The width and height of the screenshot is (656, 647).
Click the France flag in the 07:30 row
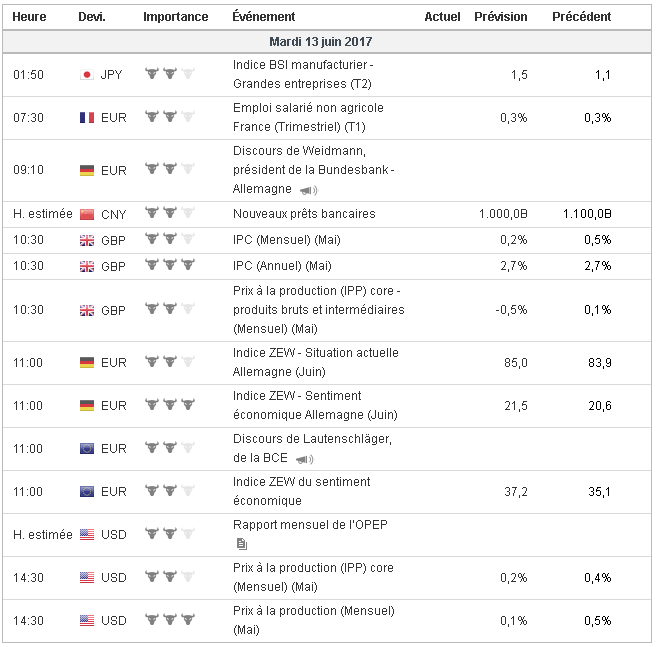click(x=87, y=117)
